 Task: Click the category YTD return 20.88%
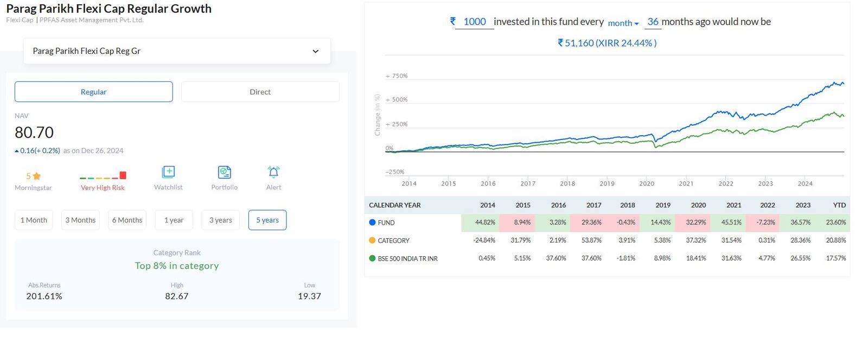pyautogui.click(x=836, y=240)
